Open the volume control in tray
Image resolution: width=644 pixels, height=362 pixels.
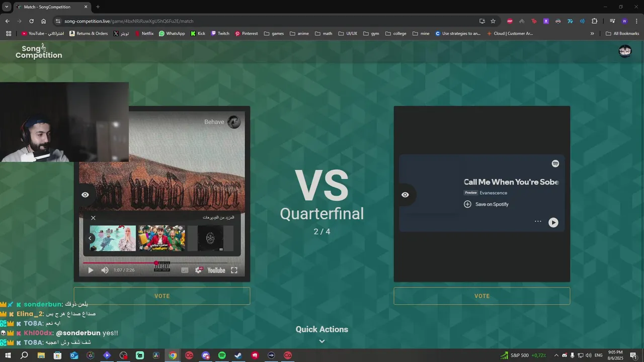pyautogui.click(x=588, y=355)
